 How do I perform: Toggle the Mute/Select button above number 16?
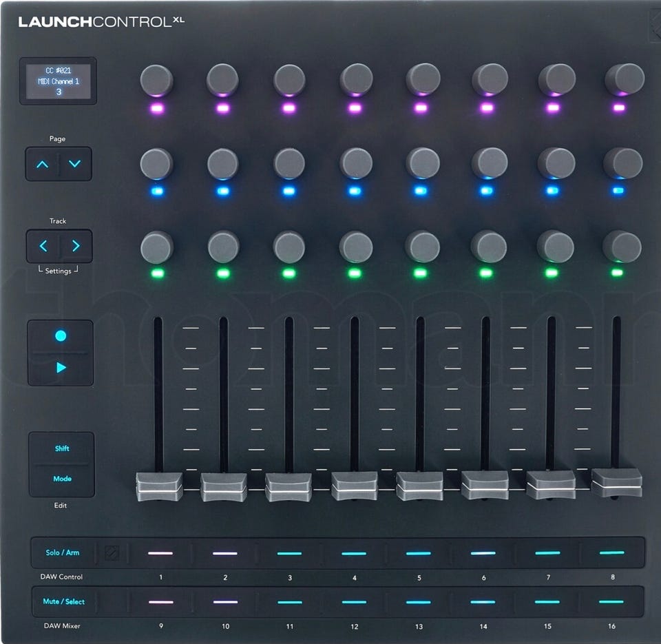[611, 602]
